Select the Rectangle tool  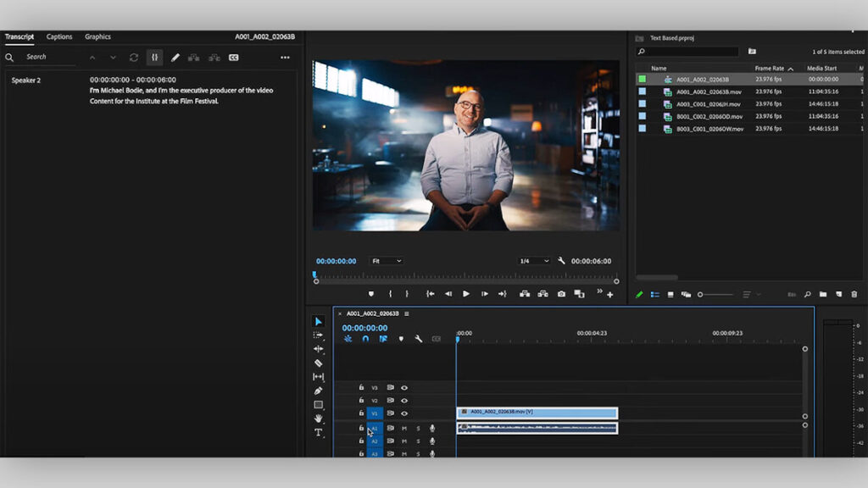(319, 405)
